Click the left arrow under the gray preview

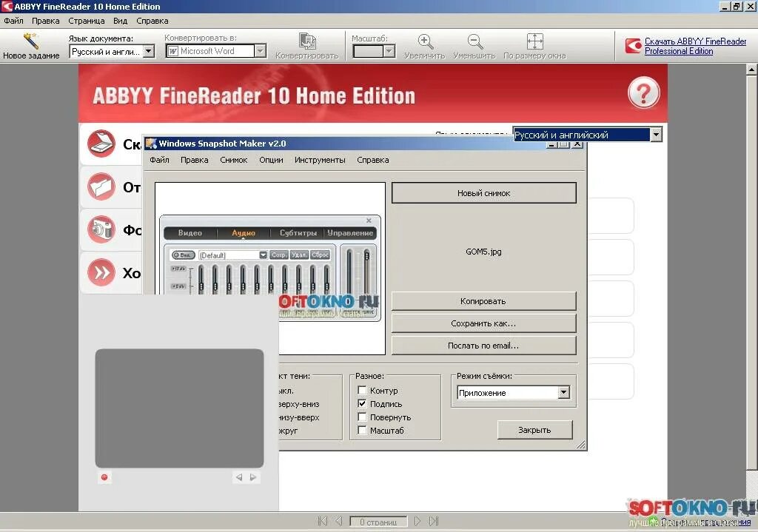pyautogui.click(x=239, y=477)
